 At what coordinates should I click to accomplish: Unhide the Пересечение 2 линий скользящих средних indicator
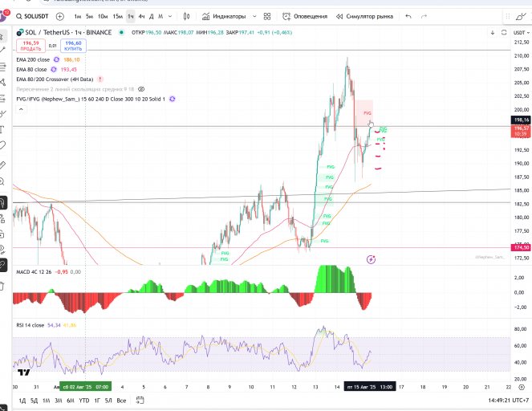[141, 89]
